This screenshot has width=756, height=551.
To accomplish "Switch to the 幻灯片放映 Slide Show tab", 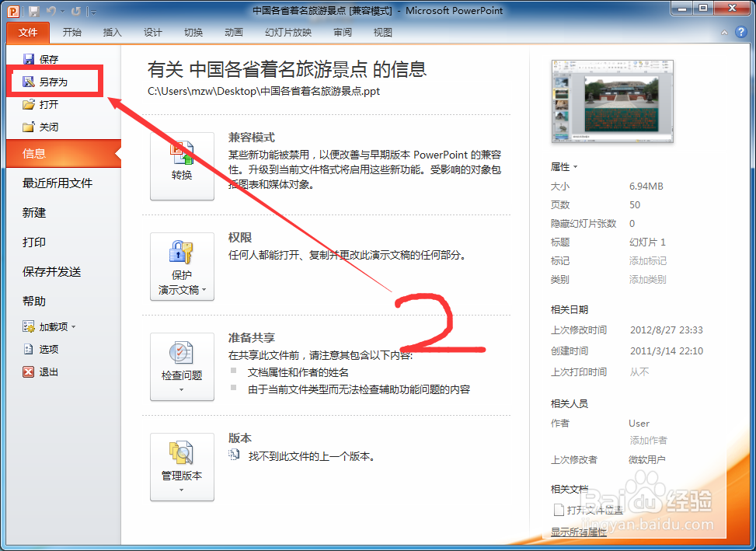I will (x=288, y=33).
